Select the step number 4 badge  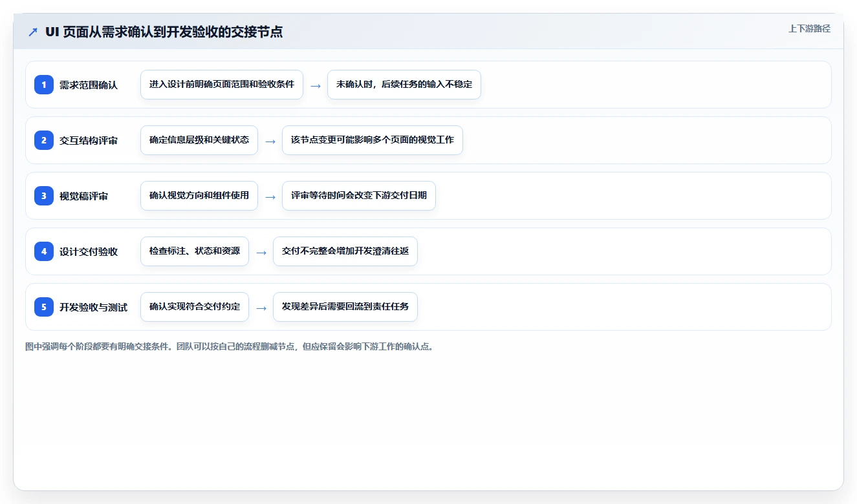pos(44,251)
